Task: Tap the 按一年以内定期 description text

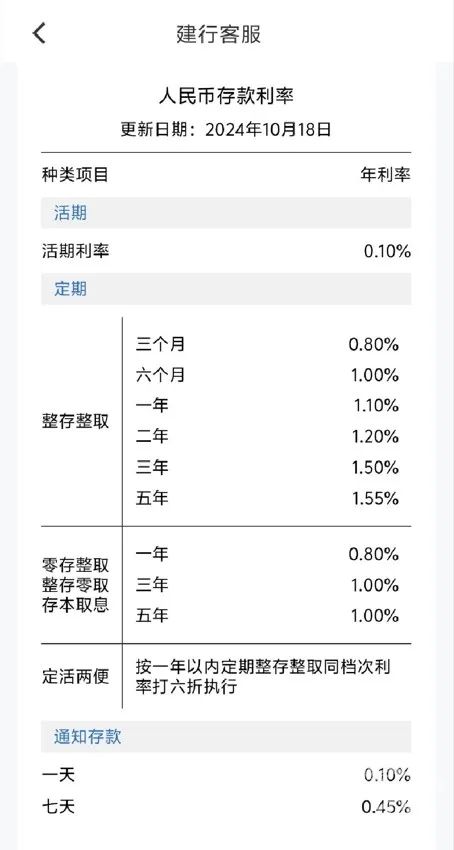Action: 263,677
